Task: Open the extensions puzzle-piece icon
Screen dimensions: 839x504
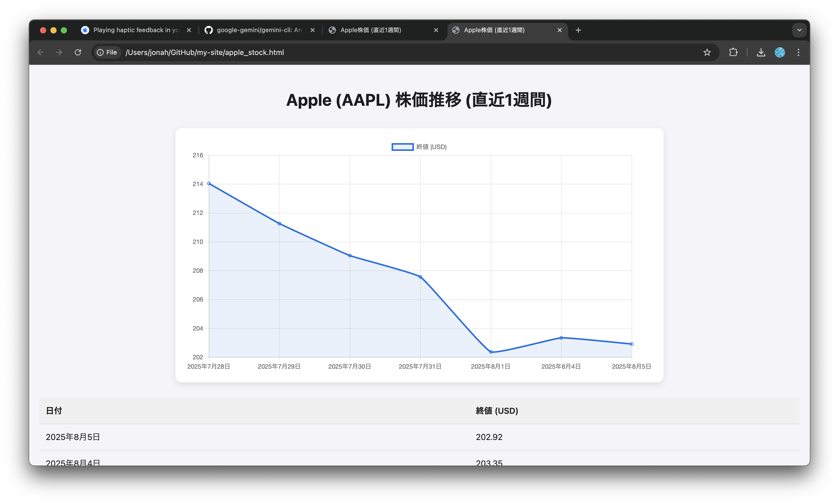Action: (x=733, y=52)
